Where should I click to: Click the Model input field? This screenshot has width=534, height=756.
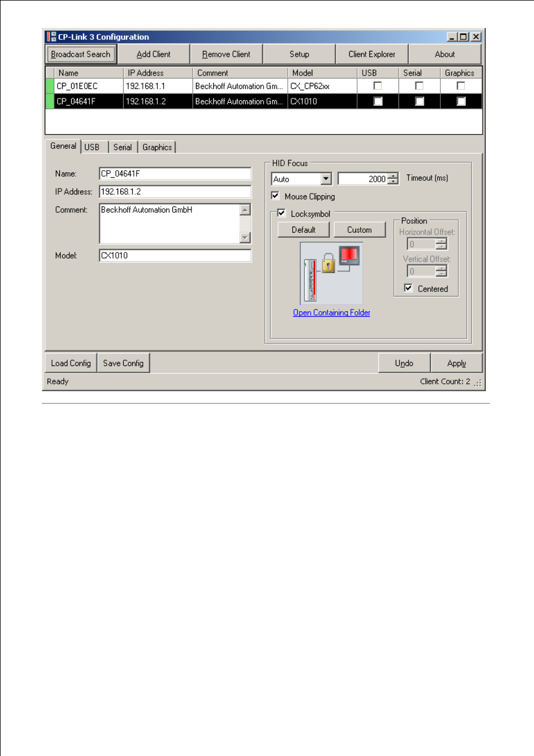click(175, 255)
